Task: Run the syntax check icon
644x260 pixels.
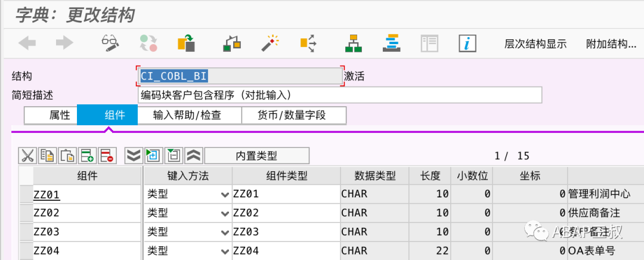Action: point(231,43)
